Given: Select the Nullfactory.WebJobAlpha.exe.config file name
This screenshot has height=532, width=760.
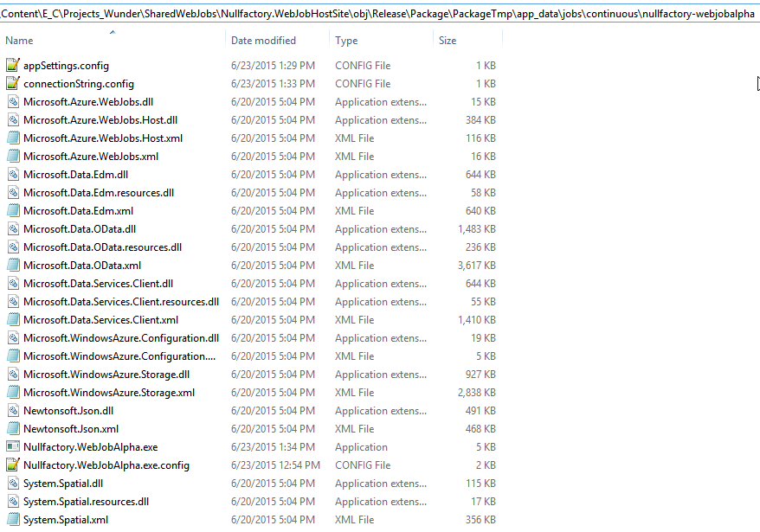Looking at the screenshot, I should 106,465.
